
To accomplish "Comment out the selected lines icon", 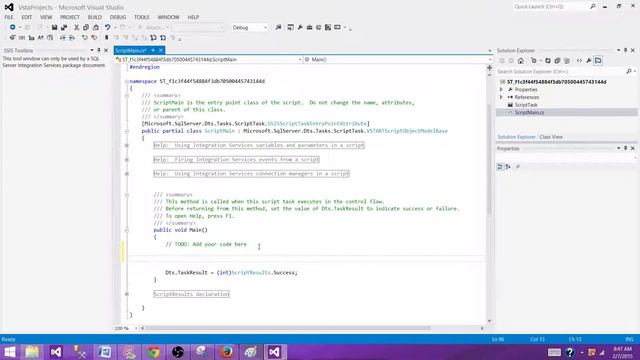I will (x=84, y=38).
